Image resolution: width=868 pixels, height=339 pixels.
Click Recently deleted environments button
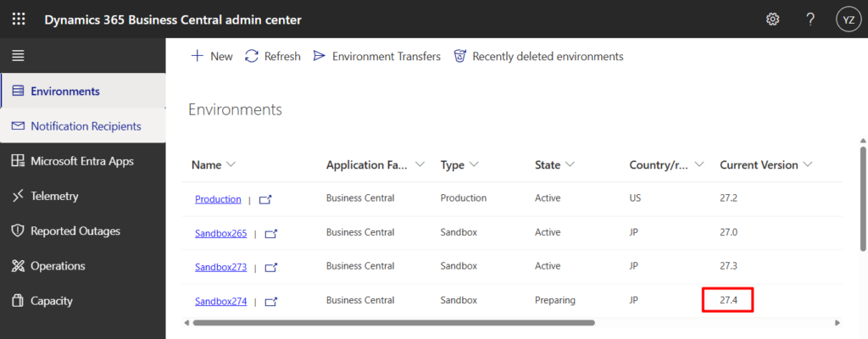tap(539, 56)
